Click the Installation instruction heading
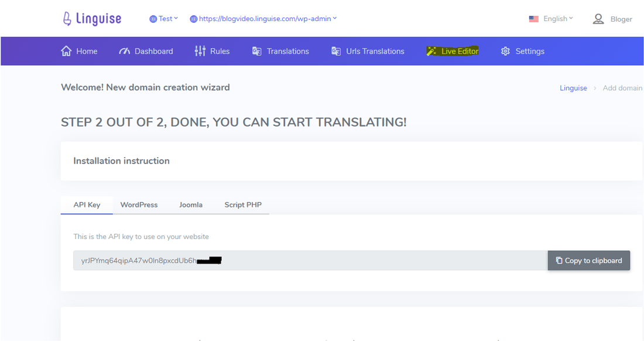The height and width of the screenshot is (341, 644). 122,161
